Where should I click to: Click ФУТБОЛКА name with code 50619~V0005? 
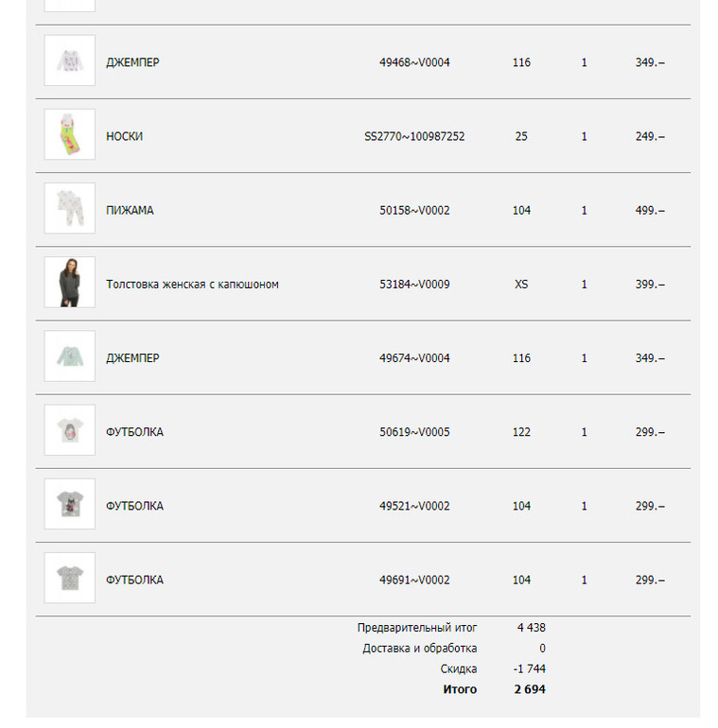[134, 432]
